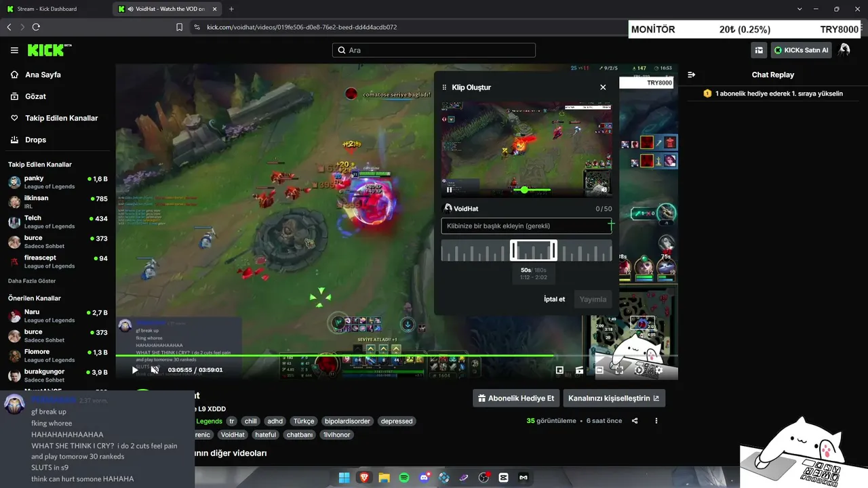This screenshot has height=488, width=868.
Task: Open File Explorer from taskbar
Action: [x=384, y=477]
